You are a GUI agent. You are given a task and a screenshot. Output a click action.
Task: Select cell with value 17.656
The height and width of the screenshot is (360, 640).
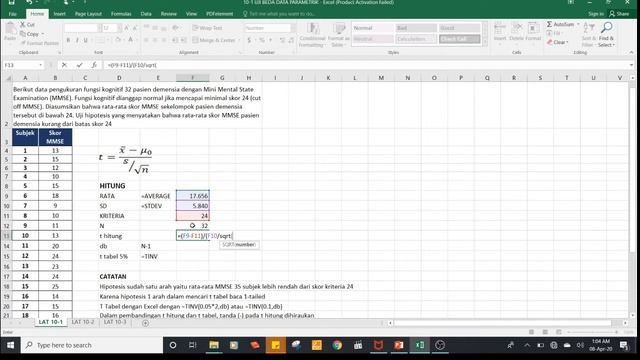click(x=193, y=196)
